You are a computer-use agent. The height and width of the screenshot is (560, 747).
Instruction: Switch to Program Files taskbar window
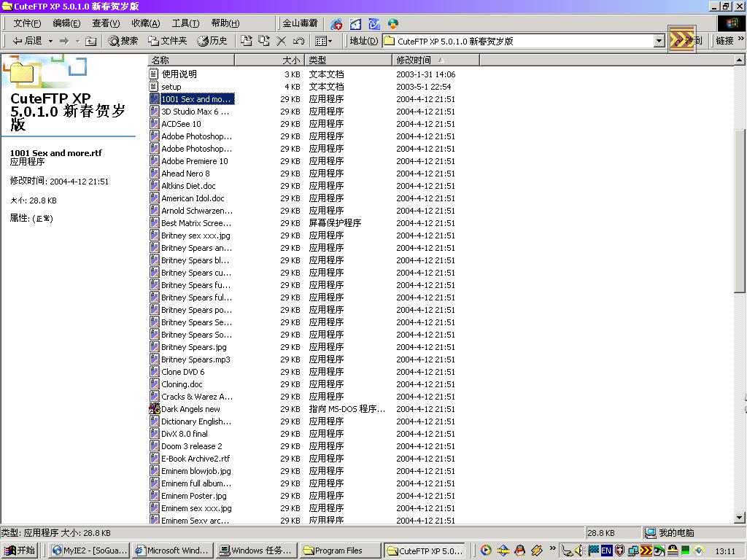pos(340,551)
